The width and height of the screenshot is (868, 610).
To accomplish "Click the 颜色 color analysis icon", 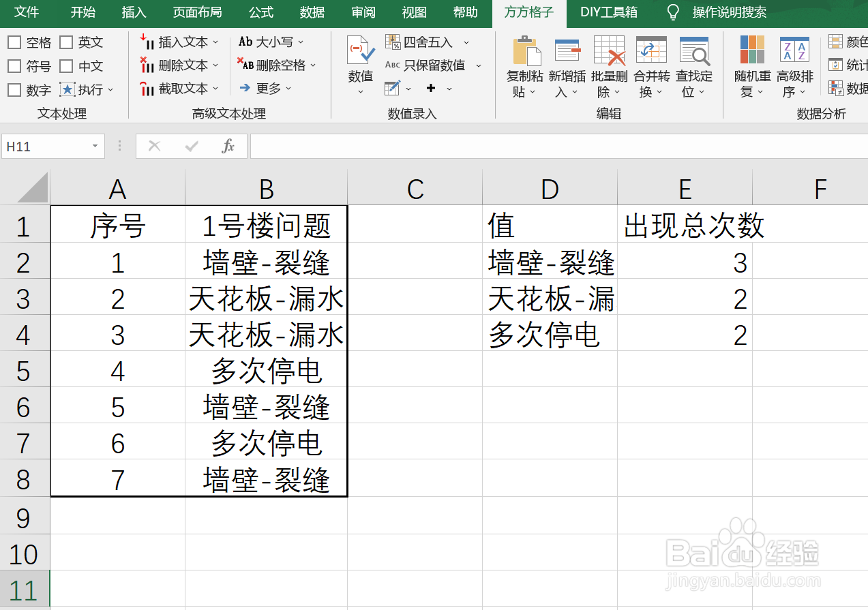I will pos(836,42).
